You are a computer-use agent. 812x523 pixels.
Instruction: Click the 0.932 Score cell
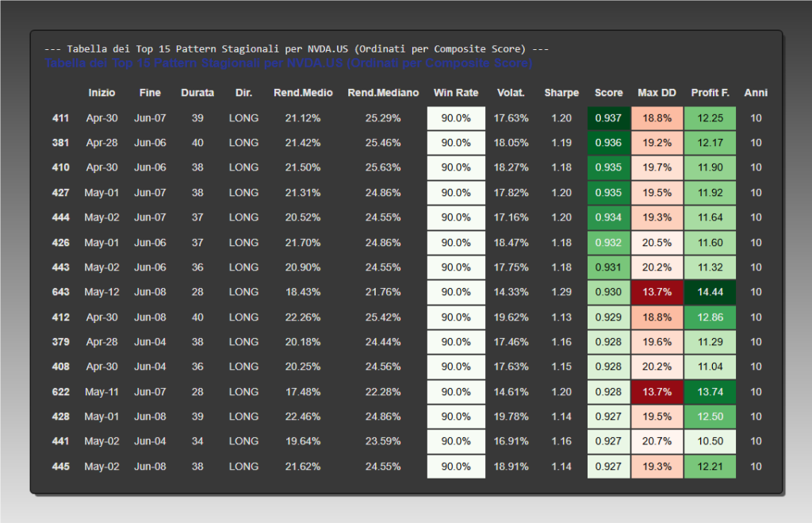click(x=608, y=243)
